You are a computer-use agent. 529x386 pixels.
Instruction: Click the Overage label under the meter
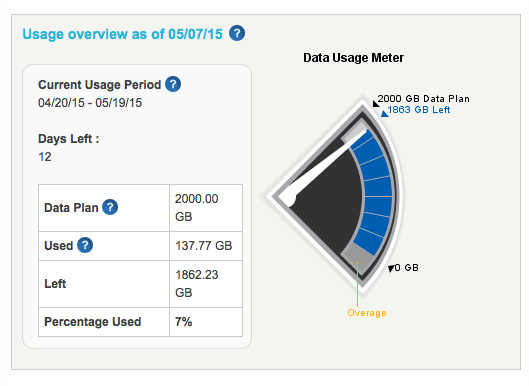(367, 313)
